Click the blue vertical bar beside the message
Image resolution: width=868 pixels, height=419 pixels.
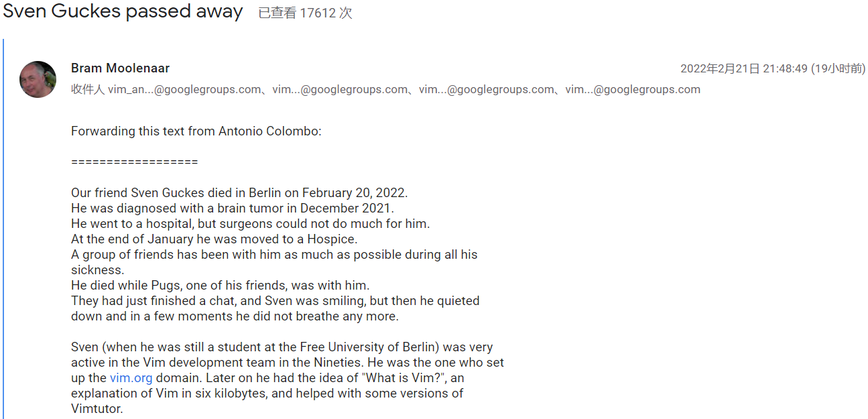(x=3, y=229)
